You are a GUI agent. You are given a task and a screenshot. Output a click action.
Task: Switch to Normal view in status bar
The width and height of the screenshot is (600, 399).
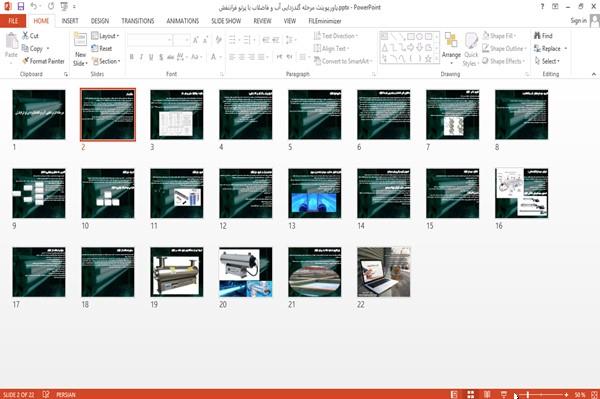pyautogui.click(x=454, y=394)
